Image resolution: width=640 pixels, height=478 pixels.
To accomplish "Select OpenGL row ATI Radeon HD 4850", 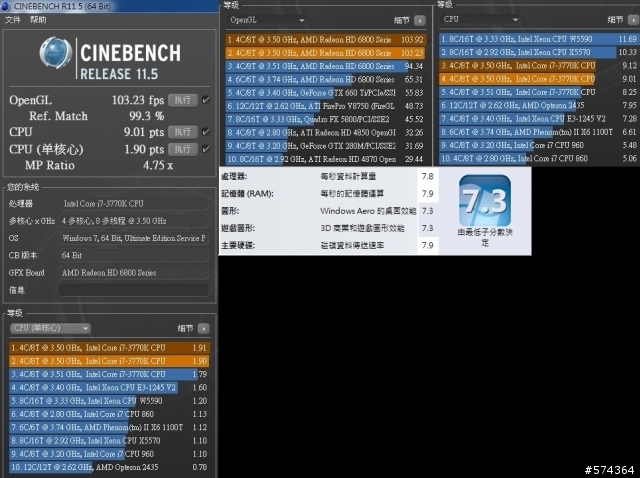I will (x=326, y=133).
